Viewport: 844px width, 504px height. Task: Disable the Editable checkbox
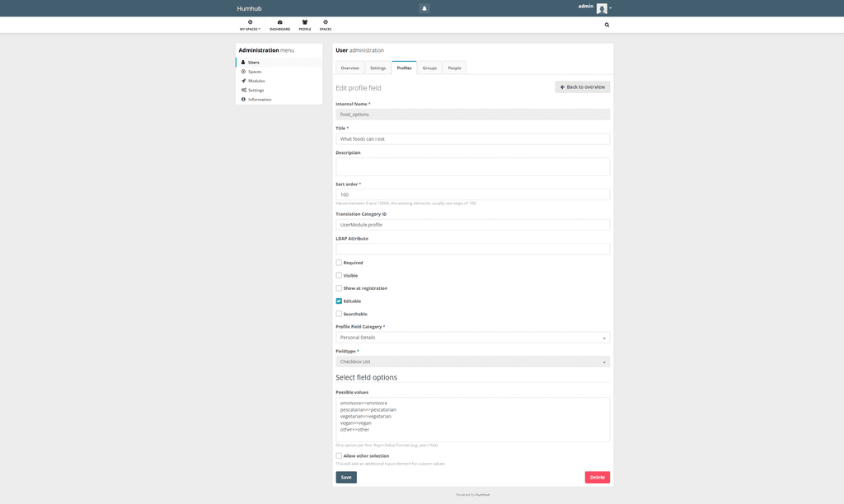[x=338, y=301]
